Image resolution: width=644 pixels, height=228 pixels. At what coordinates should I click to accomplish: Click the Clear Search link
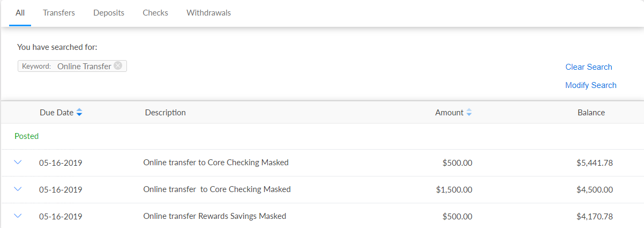pyautogui.click(x=588, y=67)
